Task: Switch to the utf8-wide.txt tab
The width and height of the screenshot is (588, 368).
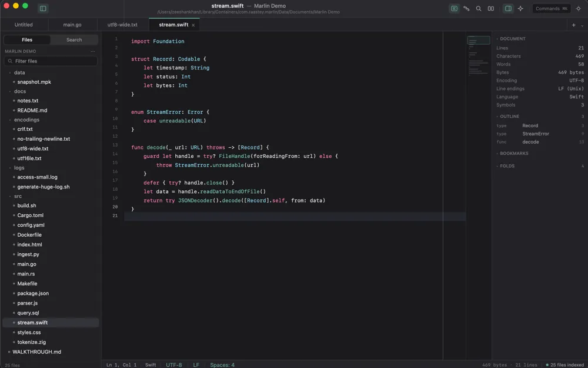Action: pyautogui.click(x=123, y=25)
